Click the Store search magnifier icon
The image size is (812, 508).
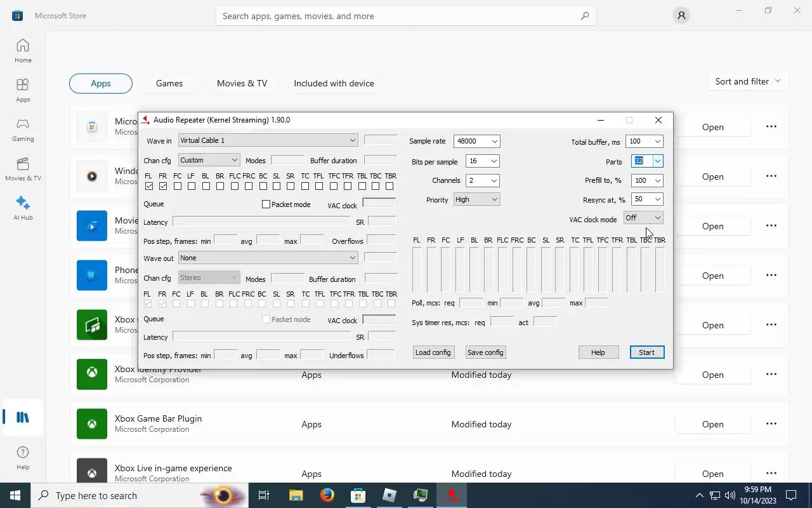click(585, 16)
